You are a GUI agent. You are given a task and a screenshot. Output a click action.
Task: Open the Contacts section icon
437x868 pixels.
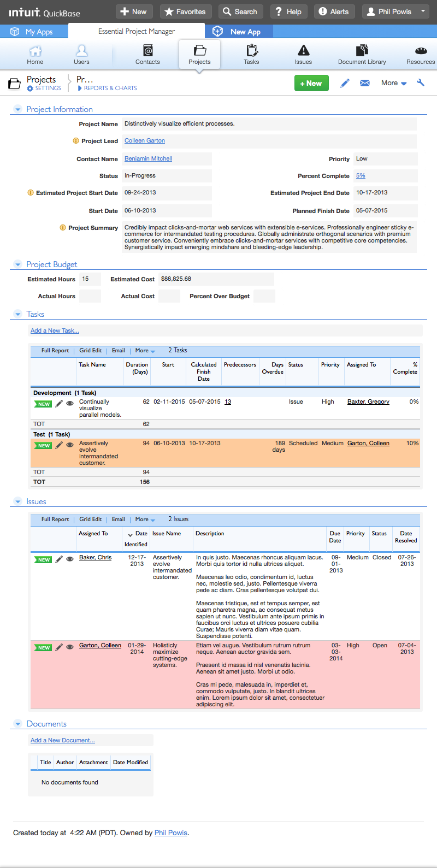coord(147,51)
